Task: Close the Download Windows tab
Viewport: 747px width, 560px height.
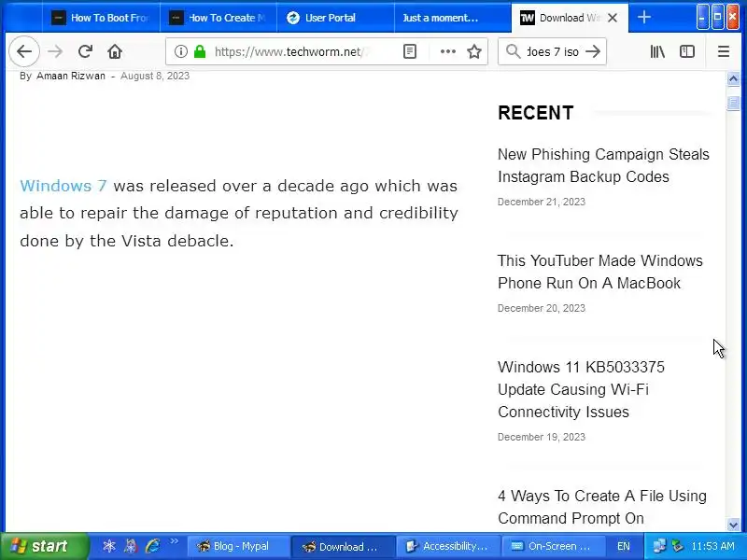Action: [x=613, y=18]
